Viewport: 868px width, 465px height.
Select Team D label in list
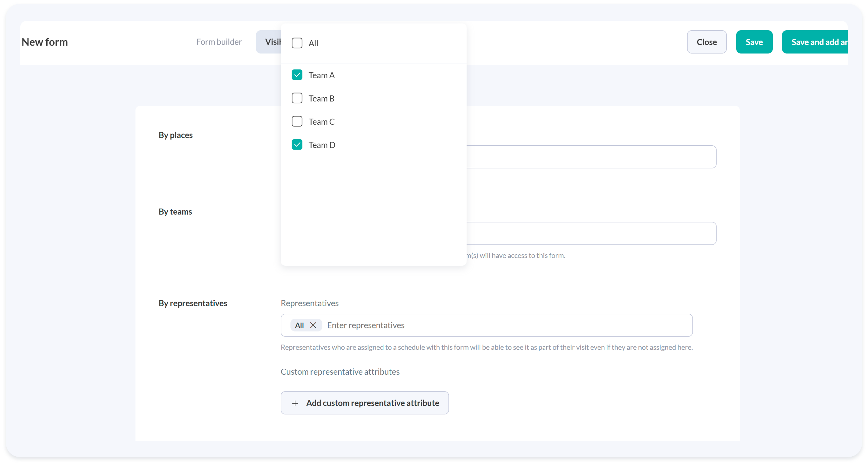click(322, 145)
